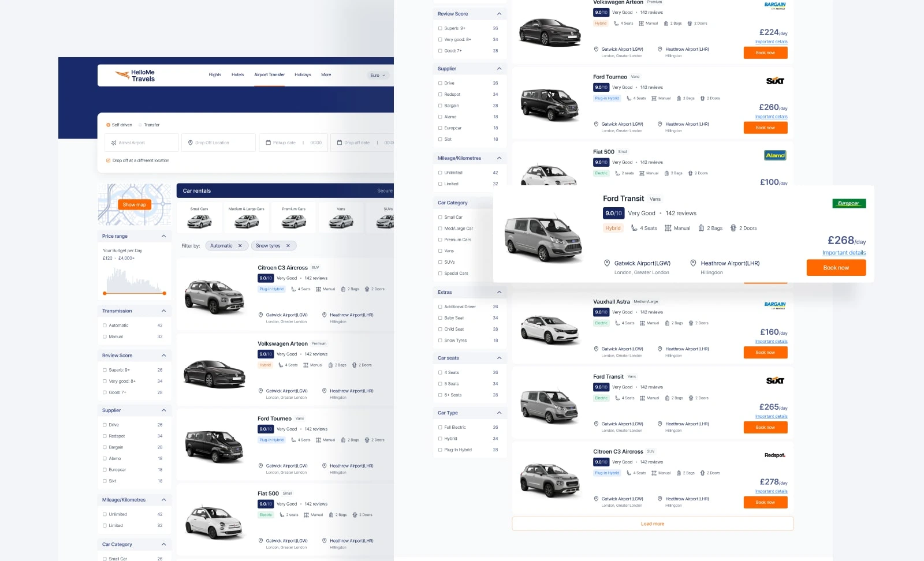Viewport: 924px width, 561px height.
Task: Tick the Baby Seat checkbox
Action: point(440,318)
